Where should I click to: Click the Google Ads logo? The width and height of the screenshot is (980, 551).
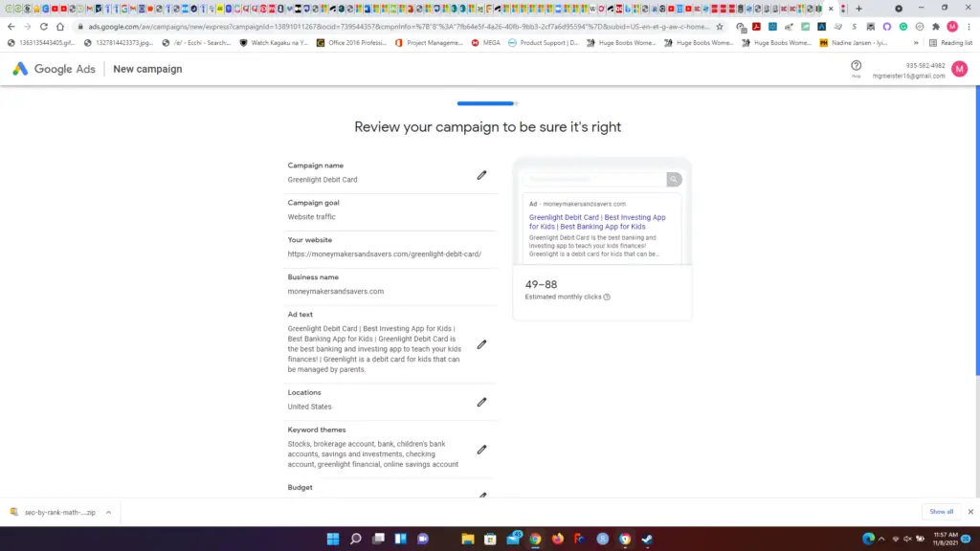(54, 69)
